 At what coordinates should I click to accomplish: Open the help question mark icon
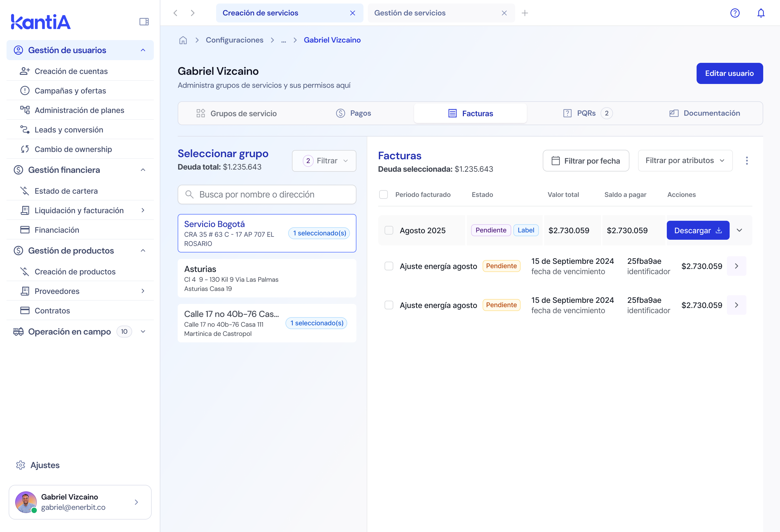pyautogui.click(x=735, y=13)
